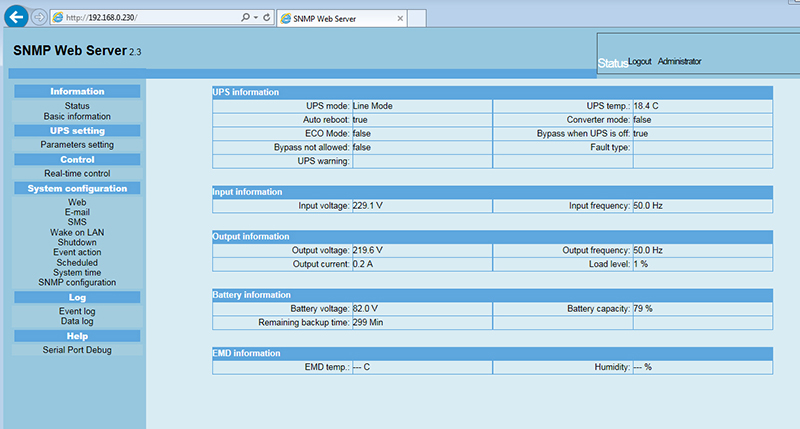
Task: Open a new blank browser tab
Action: pos(417,18)
